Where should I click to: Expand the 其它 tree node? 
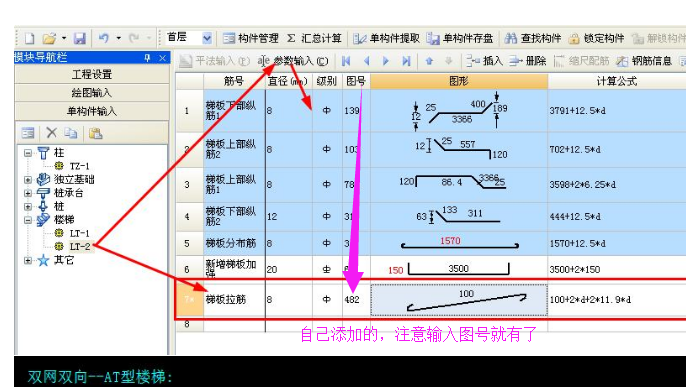click(x=28, y=261)
